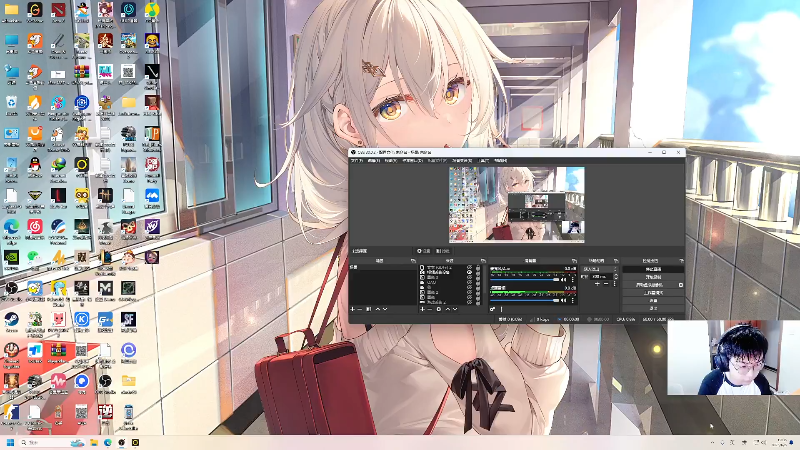800x450 pixels.
Task: Open the File menu in OBS
Action: pyautogui.click(x=357, y=161)
